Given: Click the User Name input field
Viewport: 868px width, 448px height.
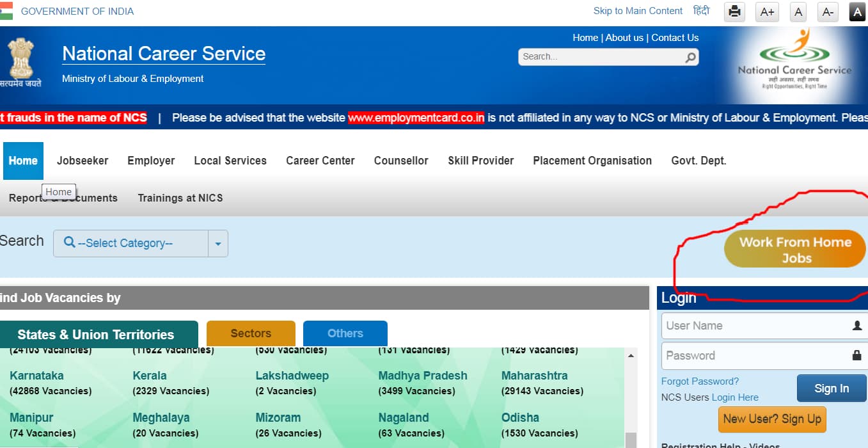Looking at the screenshot, I should click(756, 326).
